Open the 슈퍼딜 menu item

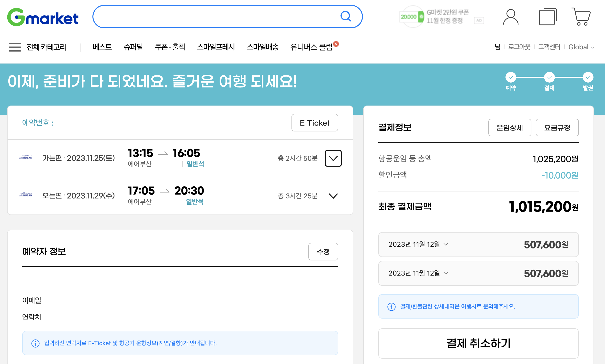pos(133,47)
